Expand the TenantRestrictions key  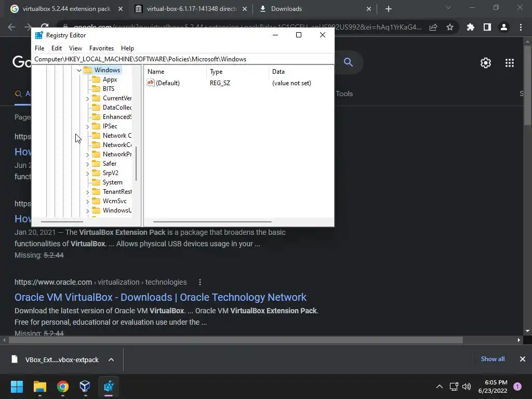coord(87,192)
